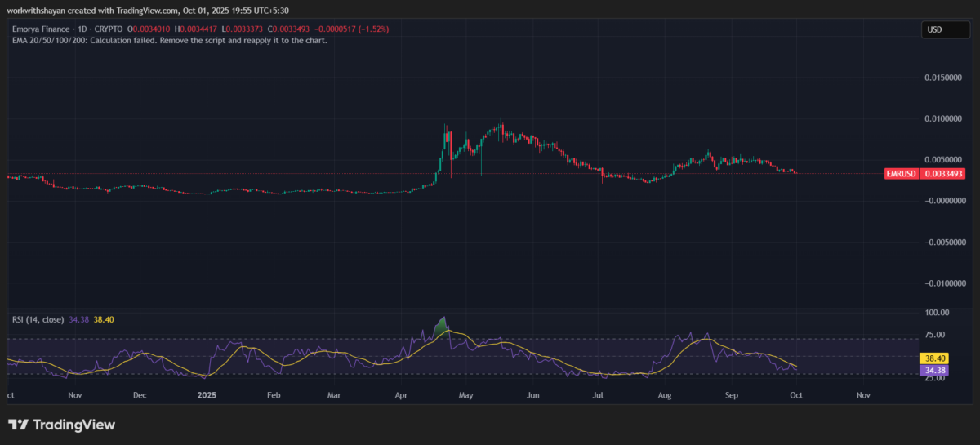Open the RSI (14, close) indicator legend
The width and height of the screenshot is (980, 445).
coord(38,319)
